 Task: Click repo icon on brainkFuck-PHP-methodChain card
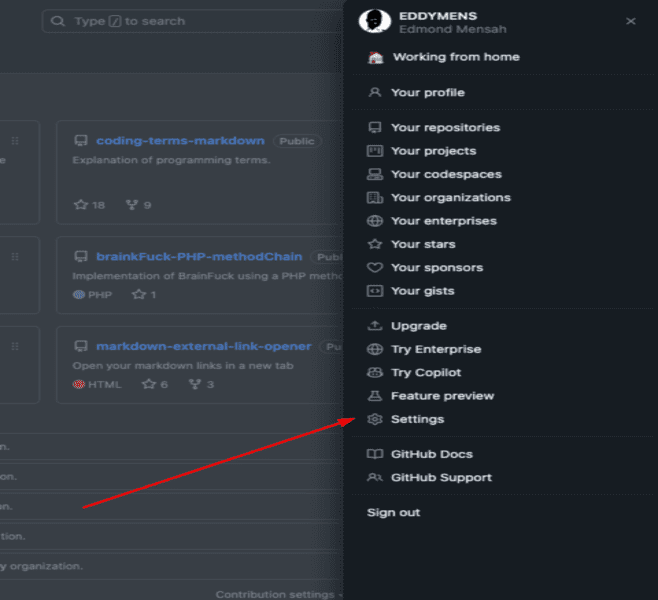tap(81, 256)
